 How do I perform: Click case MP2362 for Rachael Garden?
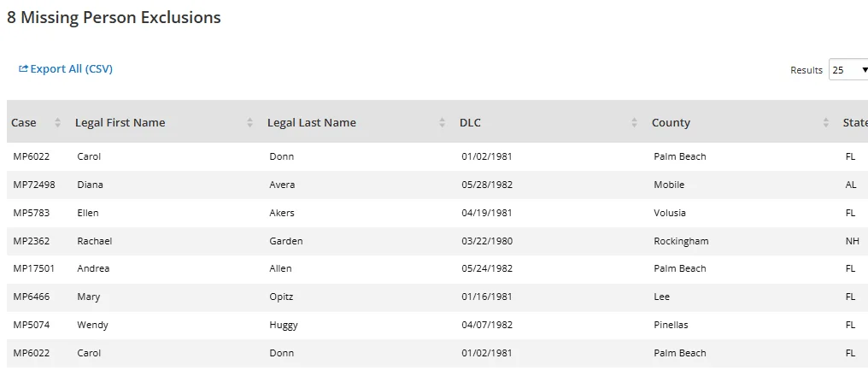point(31,241)
